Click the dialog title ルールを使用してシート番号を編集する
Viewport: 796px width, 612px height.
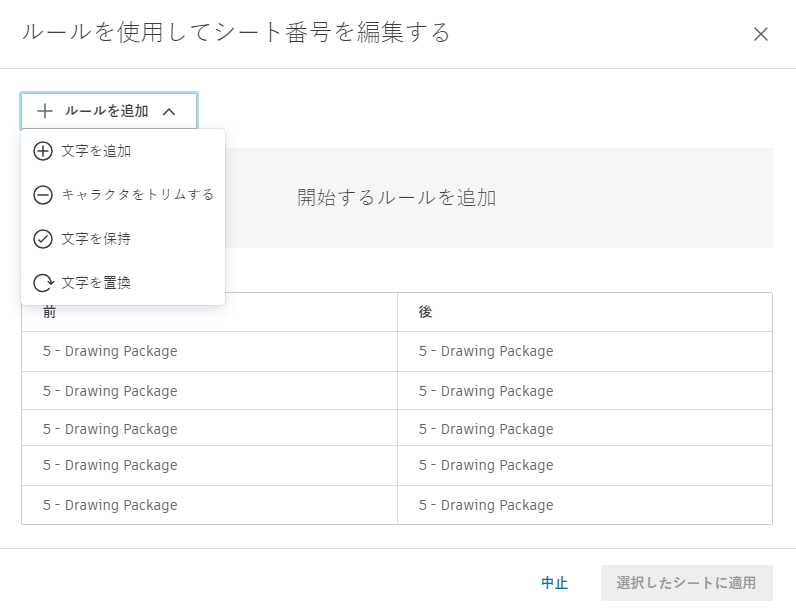(x=236, y=33)
